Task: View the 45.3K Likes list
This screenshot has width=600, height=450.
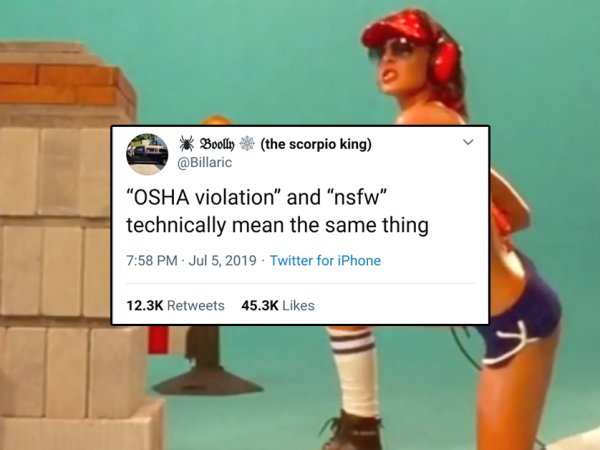Action: [x=278, y=305]
